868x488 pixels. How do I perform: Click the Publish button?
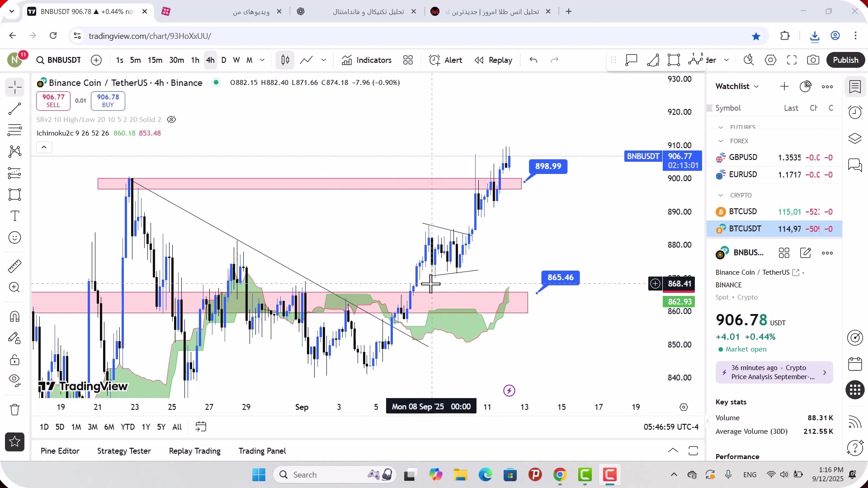(x=845, y=60)
